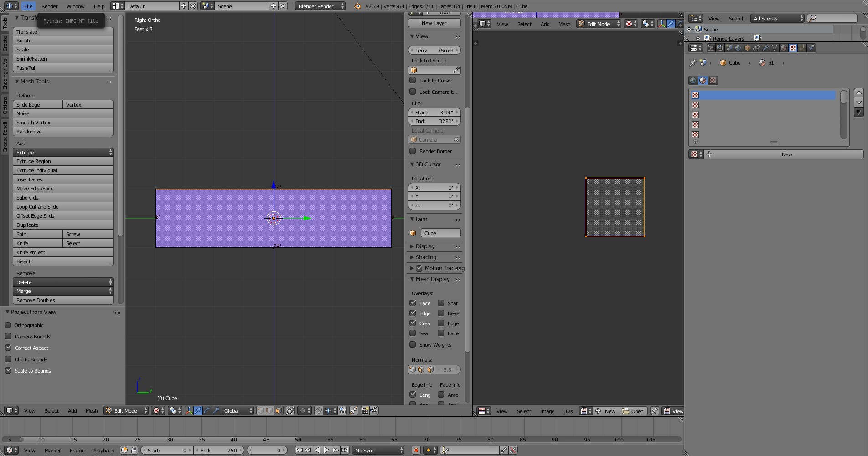Open the Render properties tab camera icon
The height and width of the screenshot is (456, 868).
click(x=711, y=48)
